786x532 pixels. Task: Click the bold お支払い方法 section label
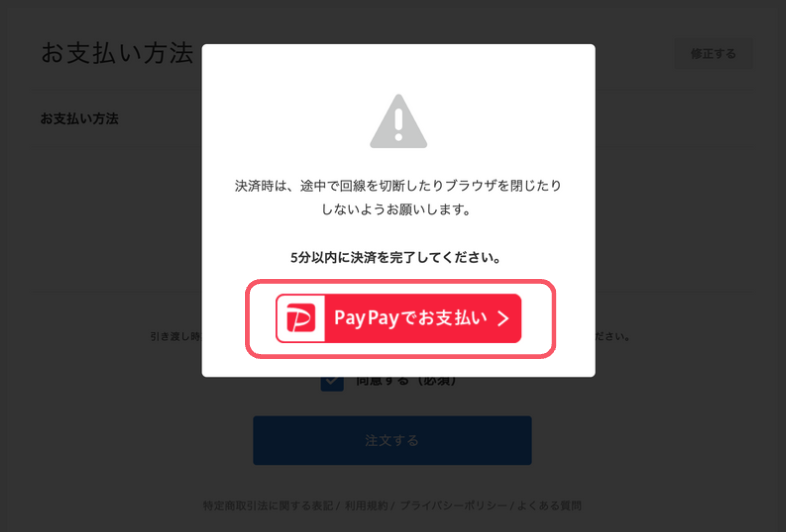(x=79, y=119)
